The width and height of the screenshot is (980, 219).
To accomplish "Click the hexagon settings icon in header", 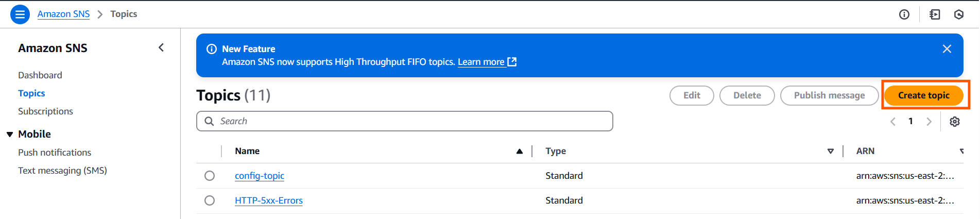I will tap(959, 14).
